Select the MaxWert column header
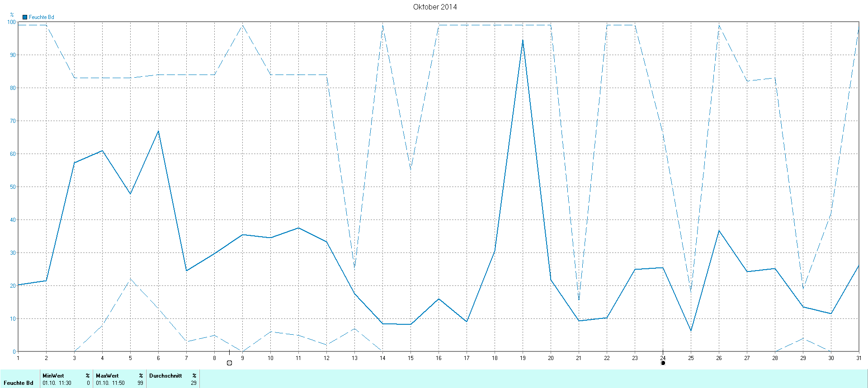Screen dimensions: 868x388 (x=107, y=375)
